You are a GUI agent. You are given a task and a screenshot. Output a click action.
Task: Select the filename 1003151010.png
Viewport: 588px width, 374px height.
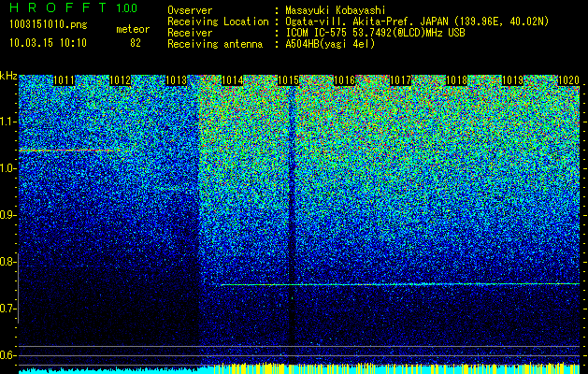[49, 25]
